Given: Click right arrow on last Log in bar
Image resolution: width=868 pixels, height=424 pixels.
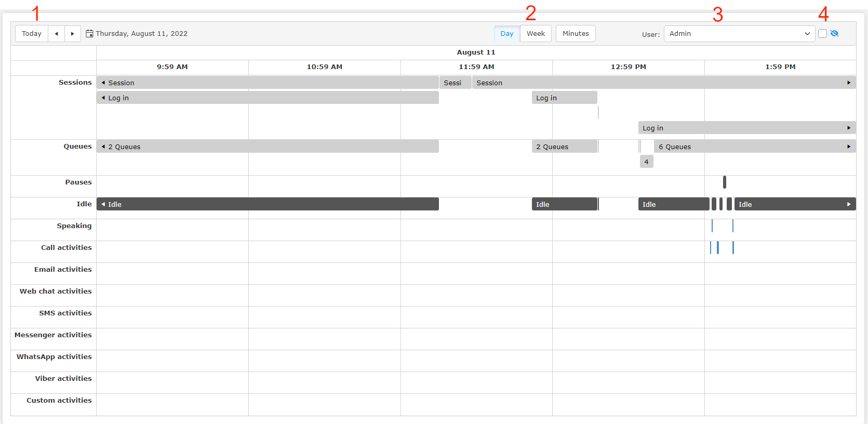Looking at the screenshot, I should click(849, 128).
